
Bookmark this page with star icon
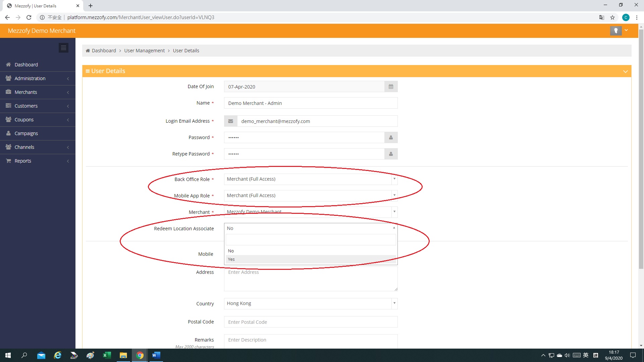pos(612,17)
